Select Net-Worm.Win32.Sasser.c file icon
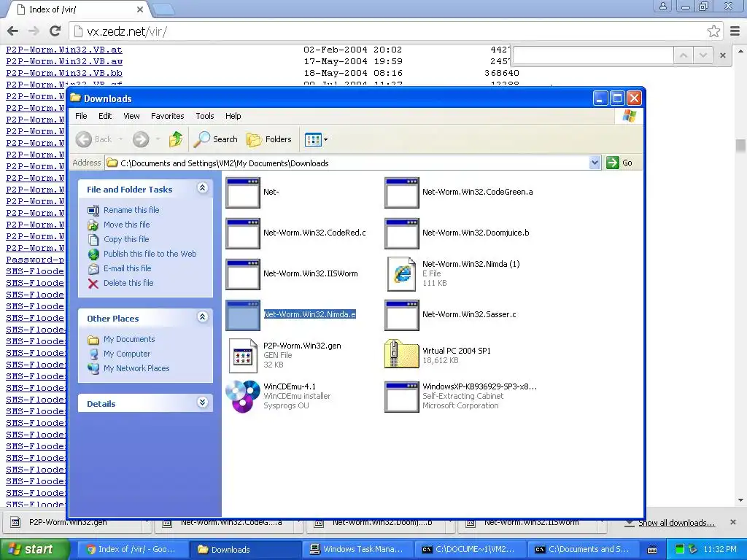This screenshot has width=747, height=560. 402,315
